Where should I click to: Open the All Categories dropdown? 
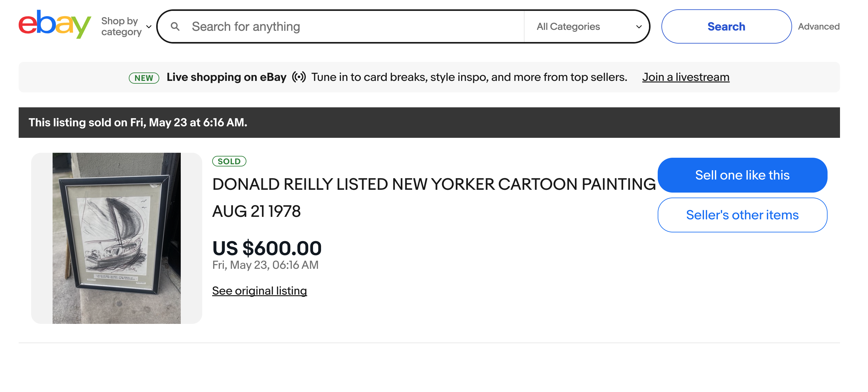pyautogui.click(x=588, y=26)
